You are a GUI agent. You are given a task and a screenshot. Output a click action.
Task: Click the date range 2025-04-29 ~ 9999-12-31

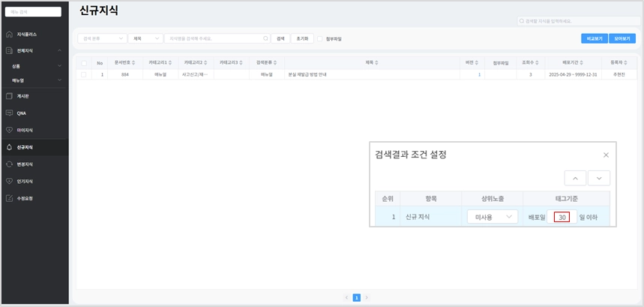tap(573, 75)
